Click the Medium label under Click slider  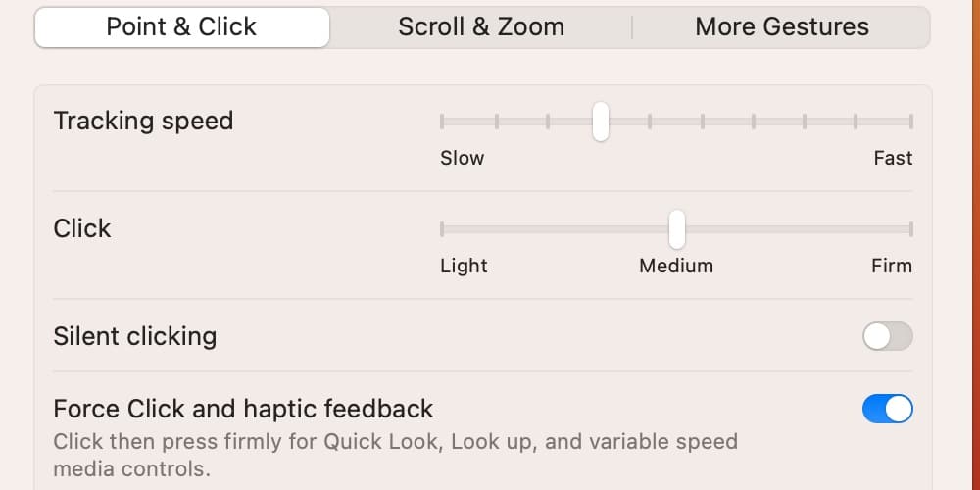point(676,266)
